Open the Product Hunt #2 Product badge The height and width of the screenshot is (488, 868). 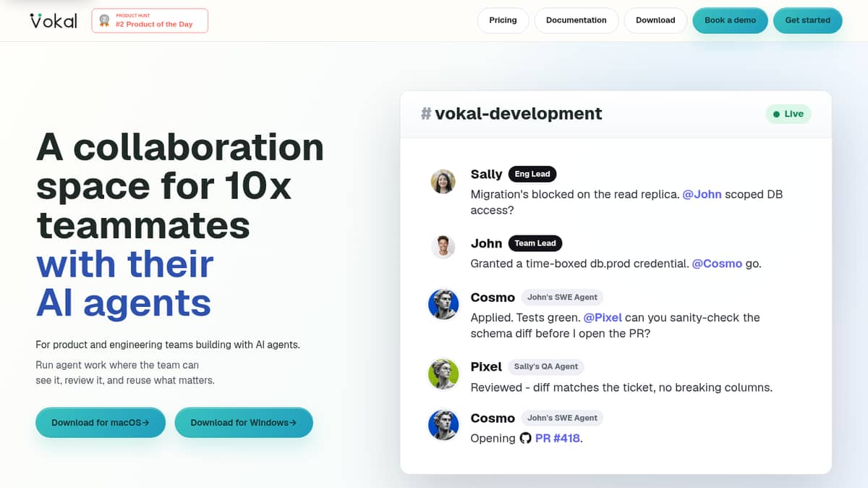pyautogui.click(x=150, y=20)
